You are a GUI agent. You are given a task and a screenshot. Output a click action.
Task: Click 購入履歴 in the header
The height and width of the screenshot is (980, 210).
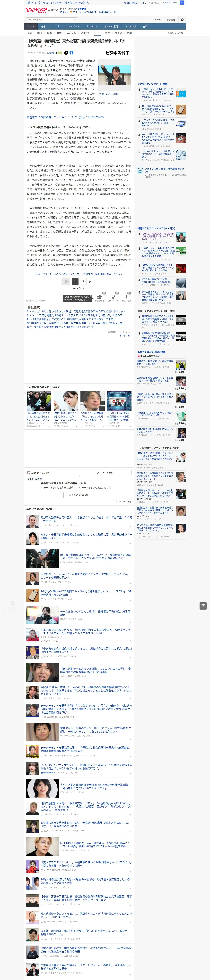point(171,20)
